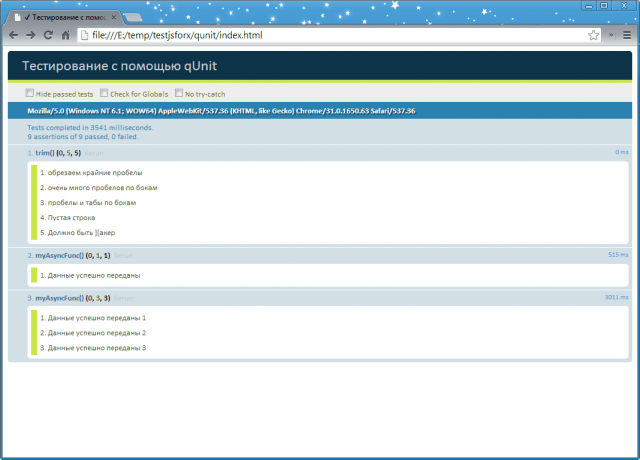Rerun the myAsyncFunc() (0, 3, 3) test
The height and width of the screenshot is (460, 640).
pyautogui.click(x=123, y=298)
